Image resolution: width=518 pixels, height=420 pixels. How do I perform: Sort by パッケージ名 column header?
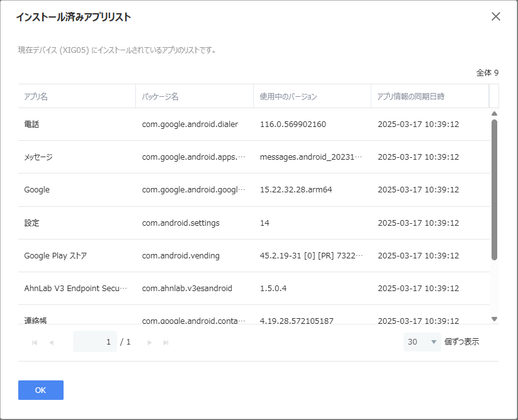(194, 96)
